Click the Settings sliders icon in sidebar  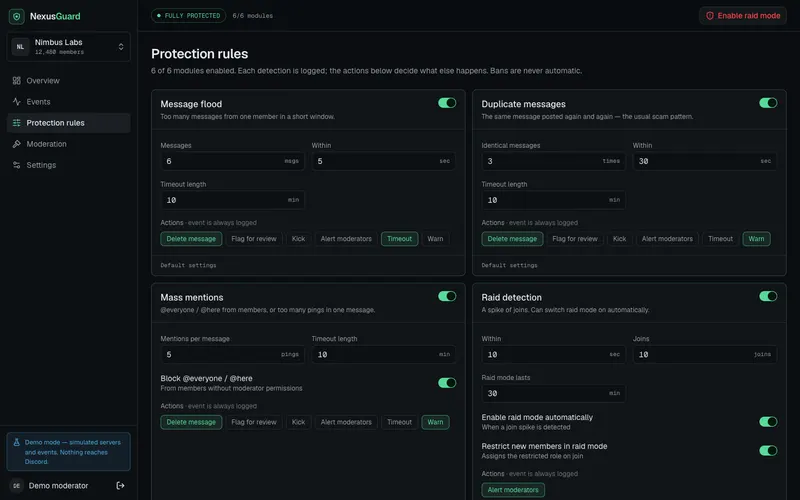tap(17, 165)
